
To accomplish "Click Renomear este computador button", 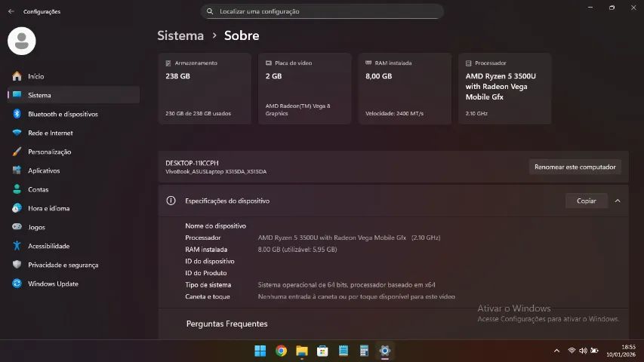I will tap(575, 167).
